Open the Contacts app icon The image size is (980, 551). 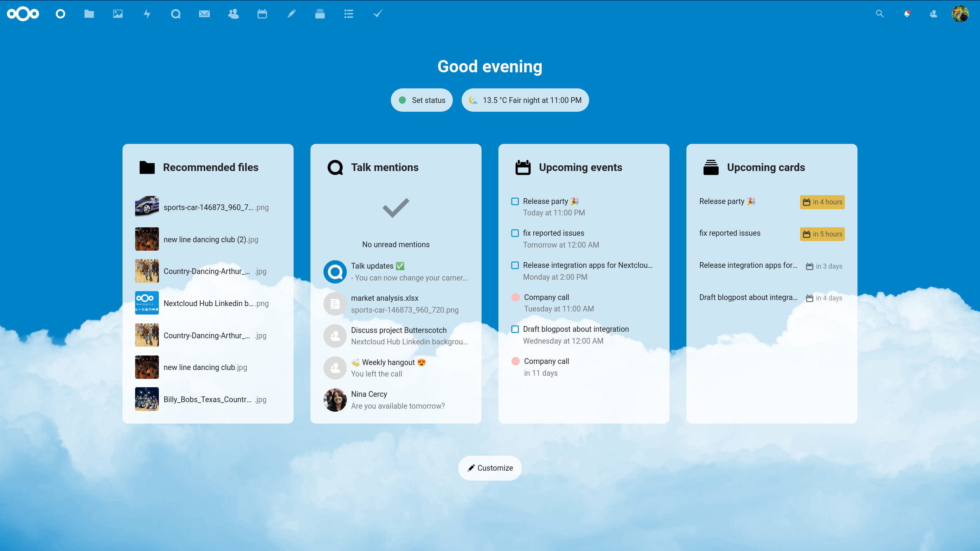tap(234, 13)
